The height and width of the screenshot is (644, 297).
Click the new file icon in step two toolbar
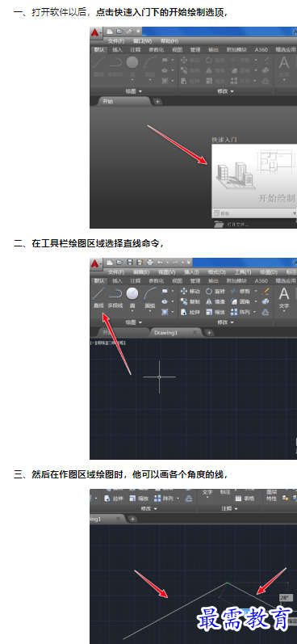[110, 262]
